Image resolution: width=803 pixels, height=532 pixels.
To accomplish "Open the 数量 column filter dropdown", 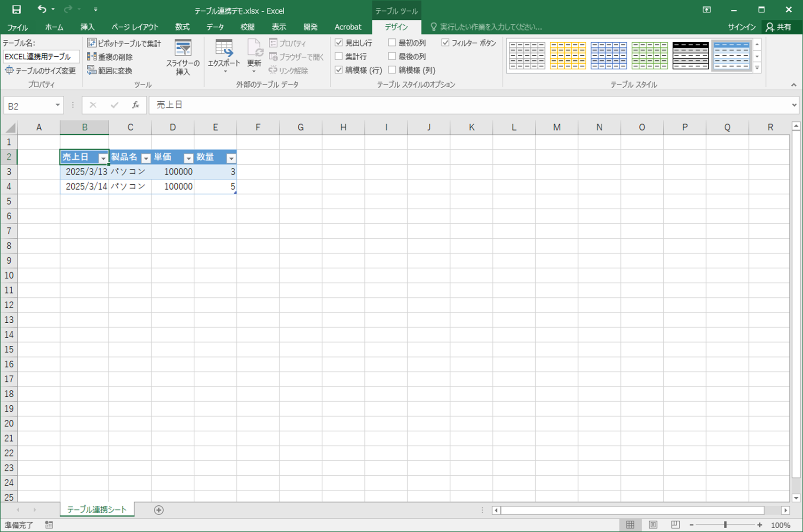I will (x=231, y=158).
